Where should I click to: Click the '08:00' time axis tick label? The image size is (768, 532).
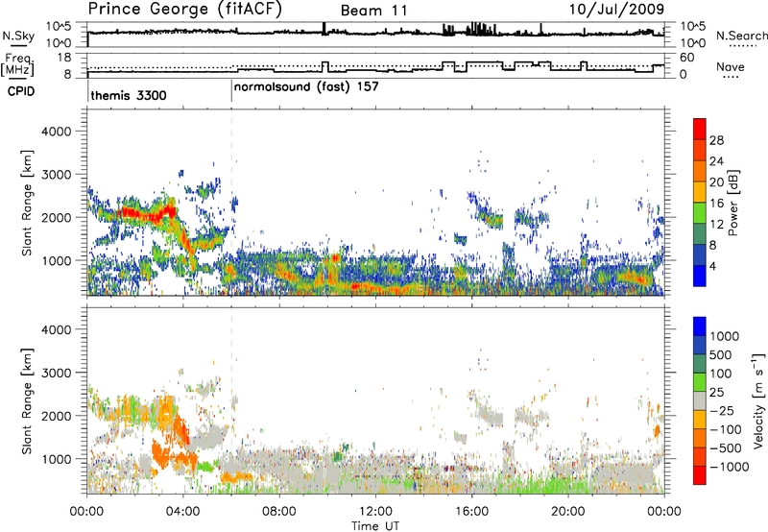tap(279, 512)
